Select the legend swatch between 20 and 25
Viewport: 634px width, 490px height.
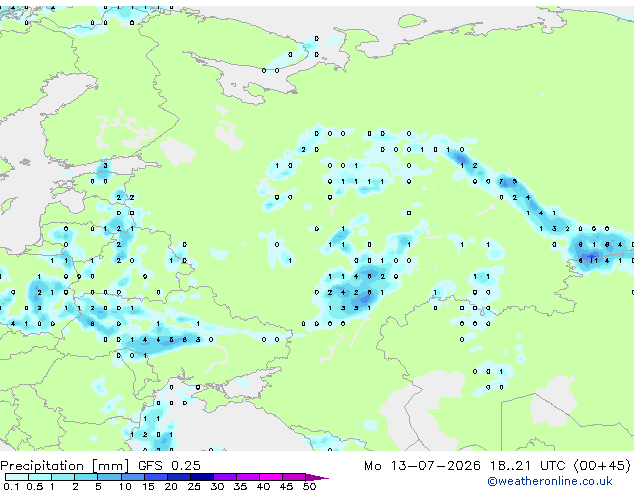coord(179,477)
